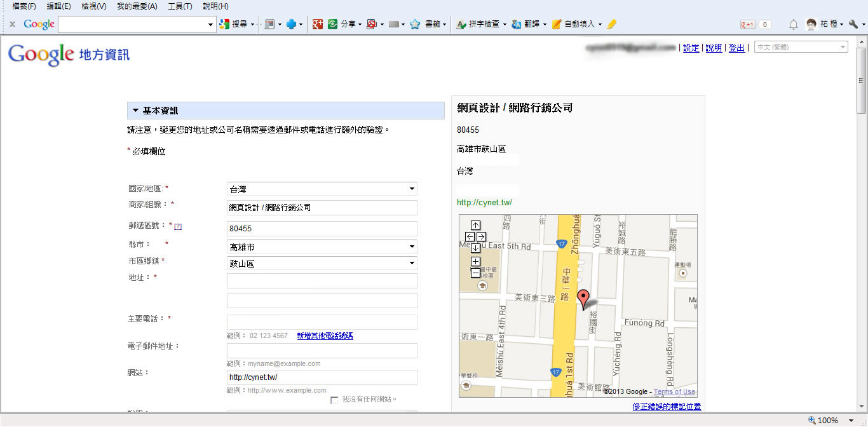868x427 pixels.
Task: Click the yellow highlighter toolbar icon
Action: tap(611, 24)
